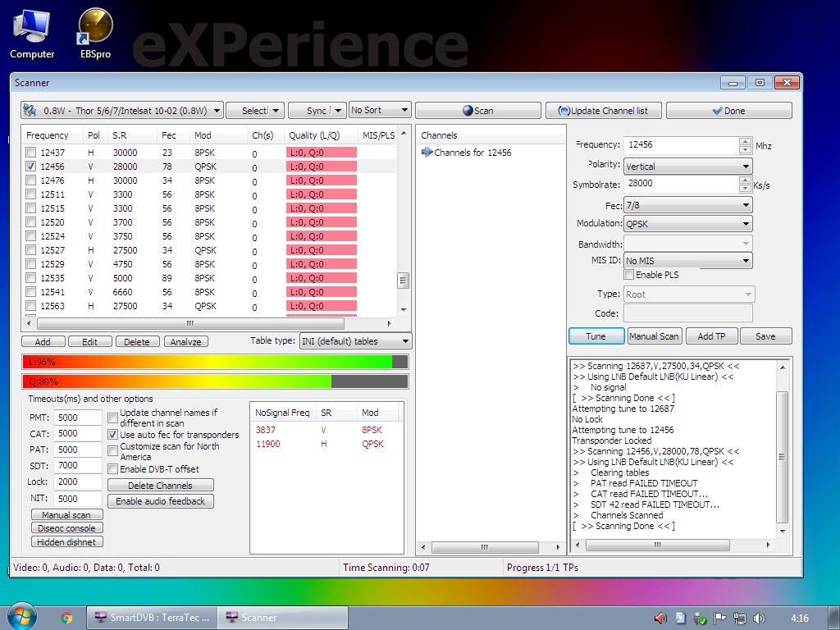Click the Save button
Image resolution: width=840 pixels, height=630 pixels.
click(x=765, y=336)
